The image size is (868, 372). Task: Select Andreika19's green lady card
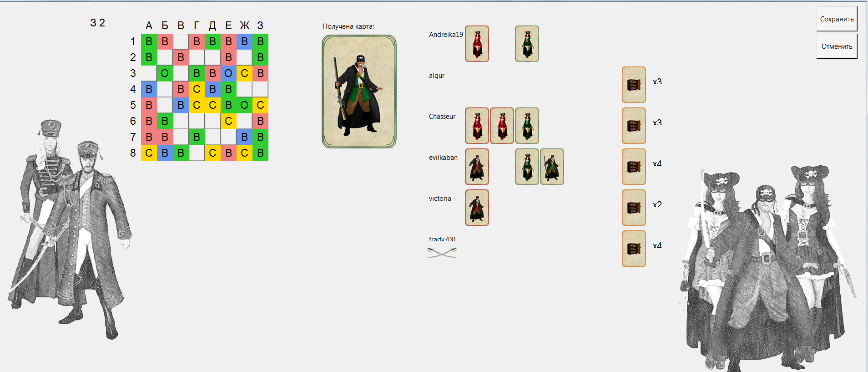(x=527, y=44)
